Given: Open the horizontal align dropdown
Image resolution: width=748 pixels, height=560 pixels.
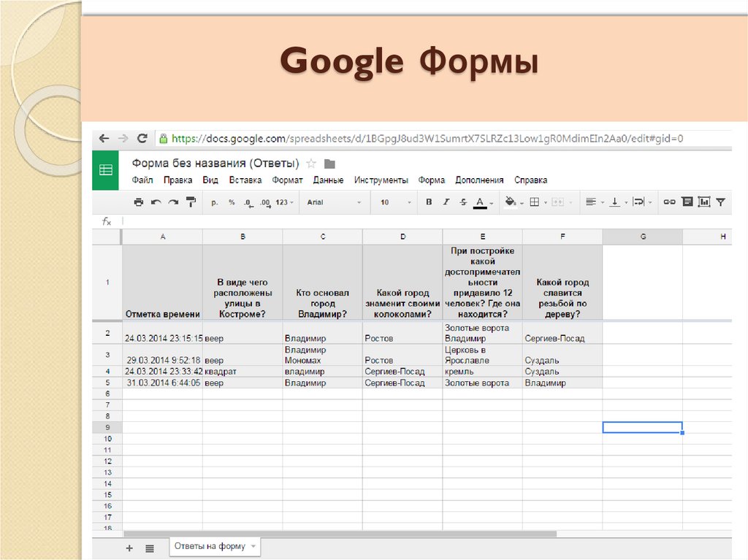Looking at the screenshot, I should click(x=595, y=202).
